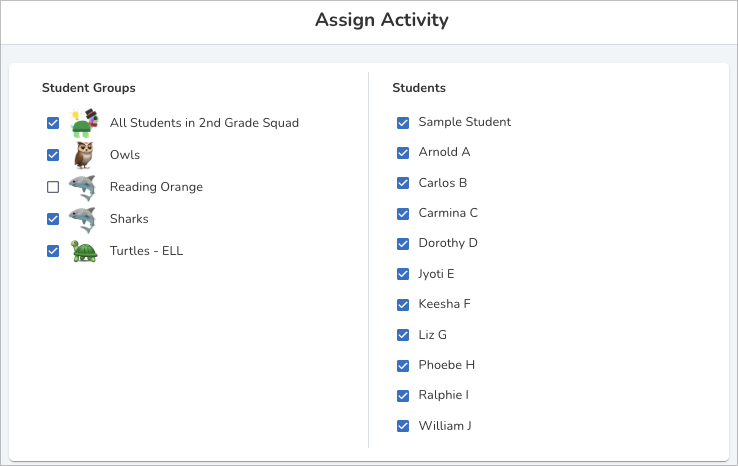Uncheck Sample Student checkbox
Screen dimensions: 738x466
403,122
